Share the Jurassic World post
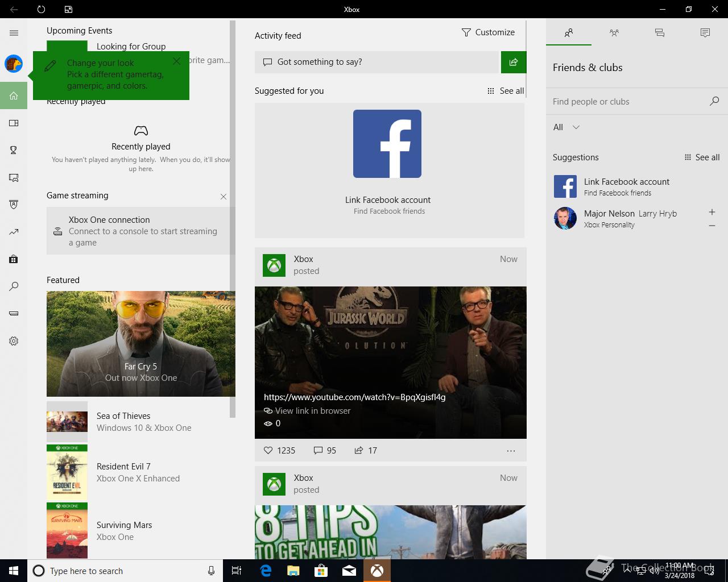The width and height of the screenshot is (728, 582). (x=366, y=450)
